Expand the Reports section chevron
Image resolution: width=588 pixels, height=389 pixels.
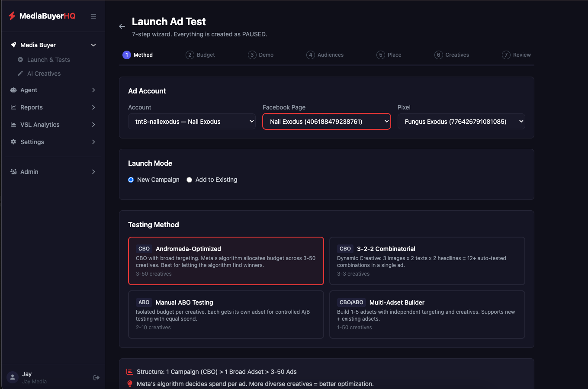click(93, 107)
